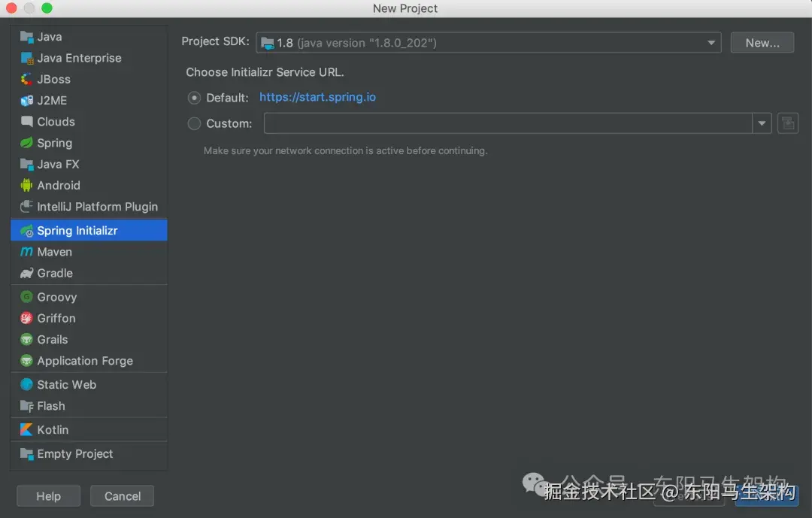The height and width of the screenshot is (518, 812).
Task: Click the SDK icon inside Project SDK box
Action: pos(267,43)
